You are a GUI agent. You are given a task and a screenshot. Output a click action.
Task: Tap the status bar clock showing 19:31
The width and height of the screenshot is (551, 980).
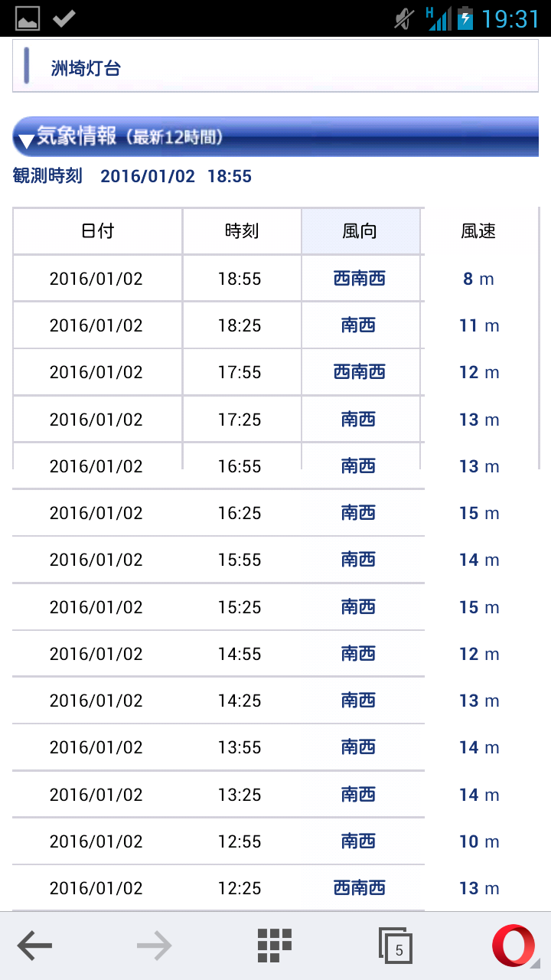tap(510, 18)
